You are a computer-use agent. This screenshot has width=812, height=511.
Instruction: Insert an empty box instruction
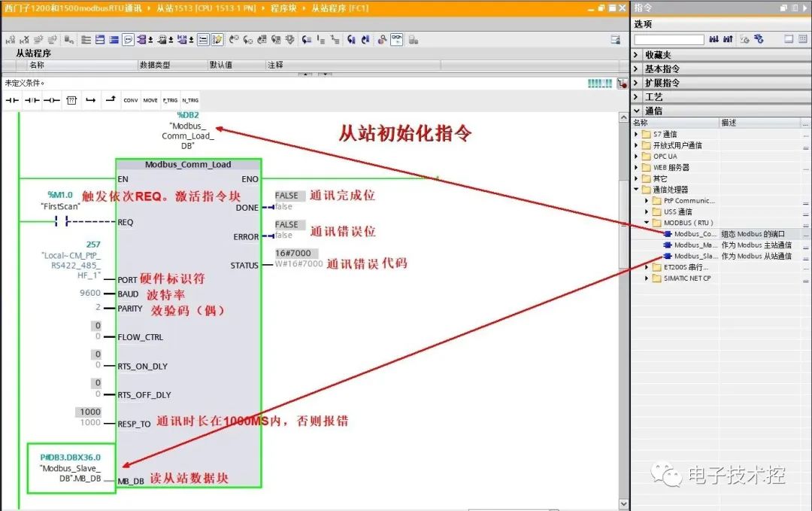(71, 100)
